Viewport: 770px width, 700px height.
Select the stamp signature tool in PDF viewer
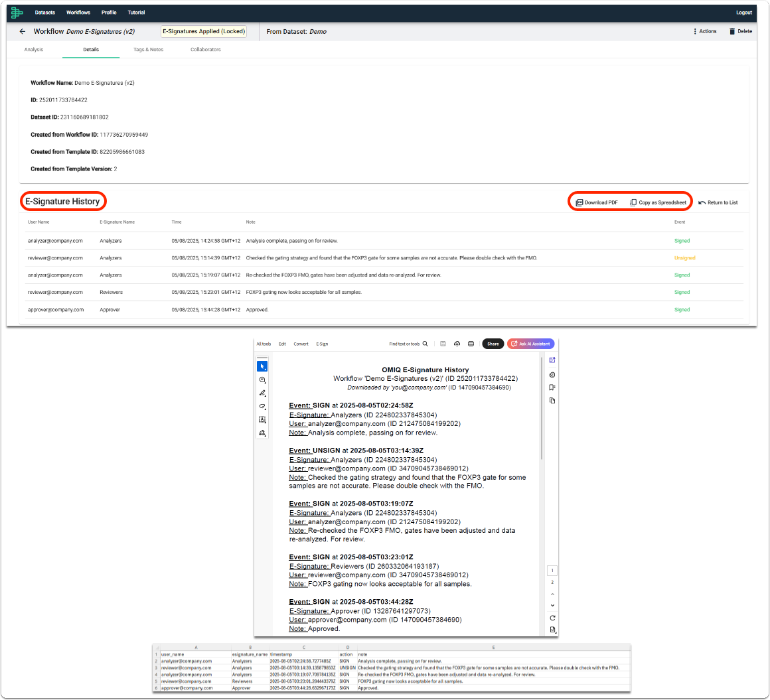pos(262,433)
